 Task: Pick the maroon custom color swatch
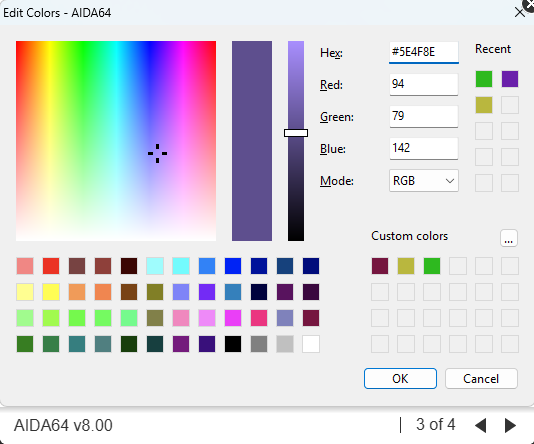[380, 266]
